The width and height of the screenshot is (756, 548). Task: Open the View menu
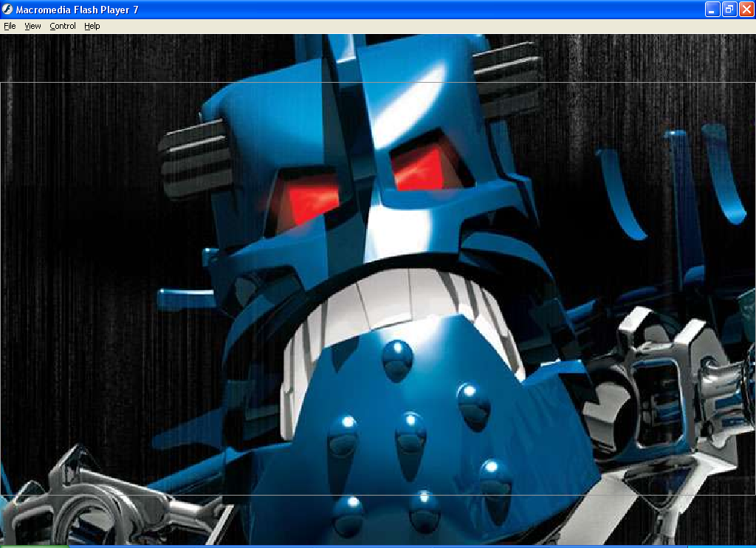(x=32, y=26)
